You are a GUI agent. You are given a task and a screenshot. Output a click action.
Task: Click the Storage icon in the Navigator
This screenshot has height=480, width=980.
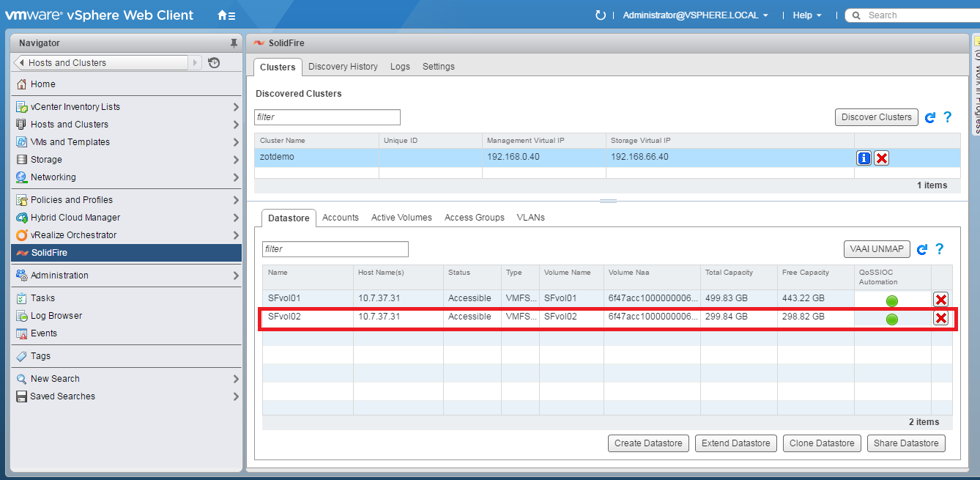tap(22, 160)
